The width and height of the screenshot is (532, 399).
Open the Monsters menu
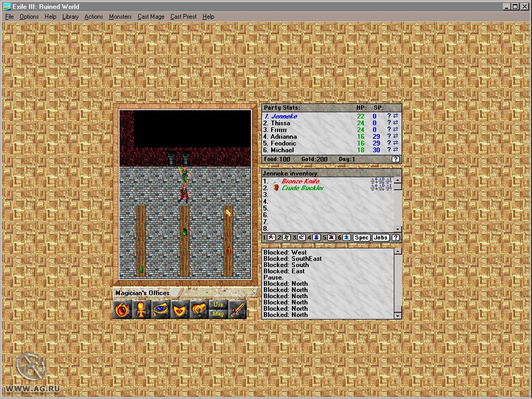[x=120, y=17]
